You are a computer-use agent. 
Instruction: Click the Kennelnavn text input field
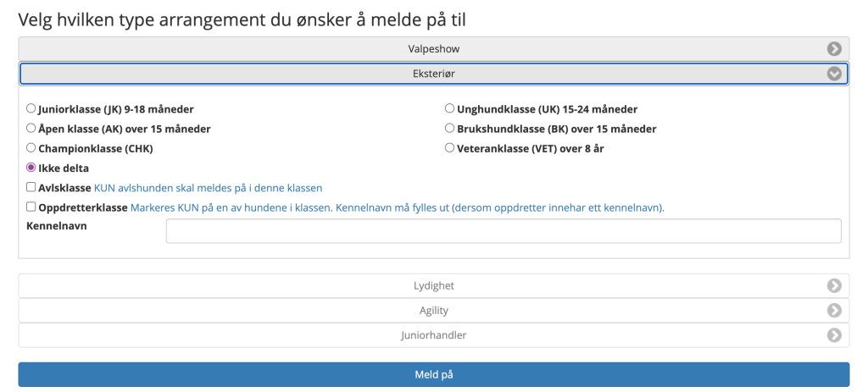click(503, 231)
